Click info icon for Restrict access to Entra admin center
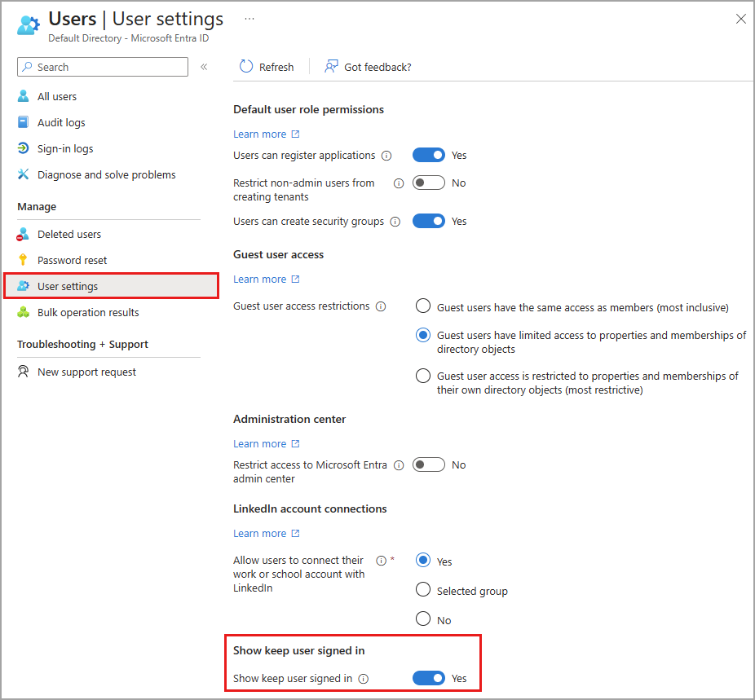The image size is (755, 700). pyautogui.click(x=399, y=465)
